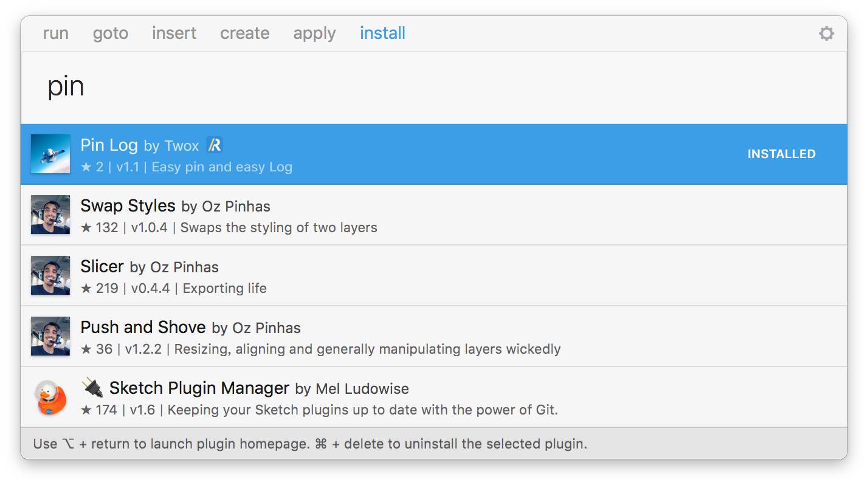The width and height of the screenshot is (868, 485).
Task: Click the Runner badge next to Twox
Action: tap(215, 145)
